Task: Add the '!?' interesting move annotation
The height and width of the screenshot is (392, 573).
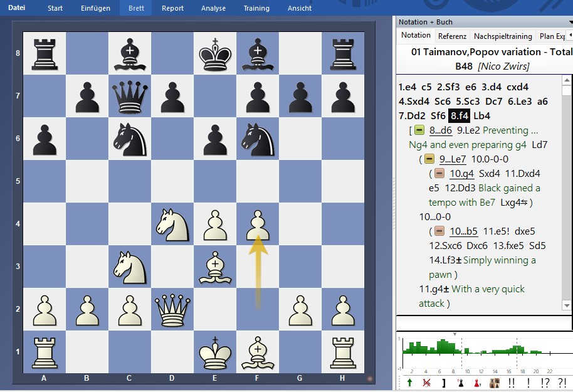Action: (x=545, y=383)
